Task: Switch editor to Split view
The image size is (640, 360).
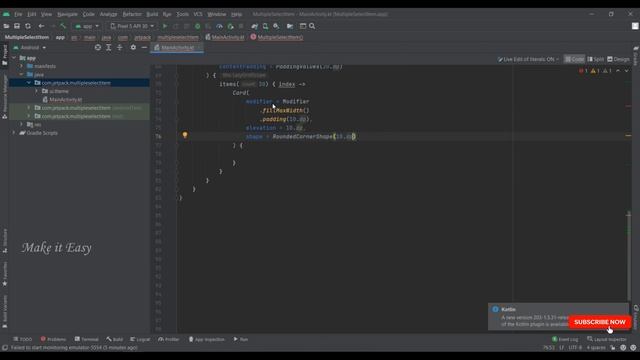Action: pyautogui.click(x=596, y=59)
